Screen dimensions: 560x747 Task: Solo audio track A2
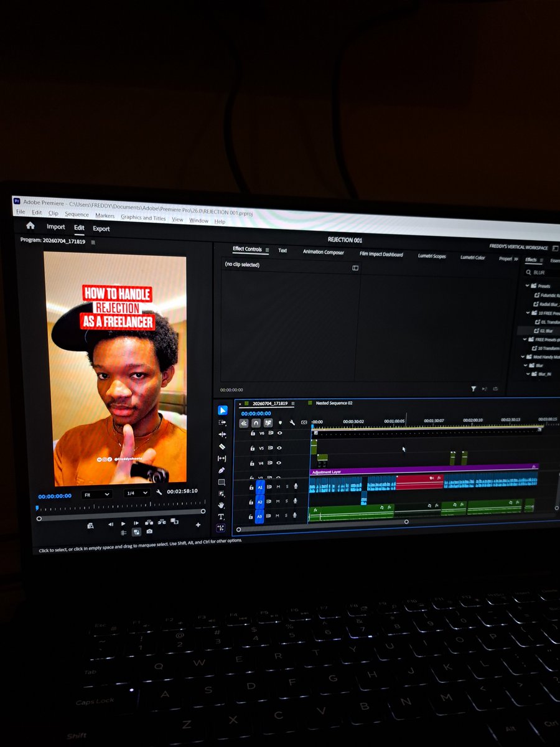tap(287, 502)
